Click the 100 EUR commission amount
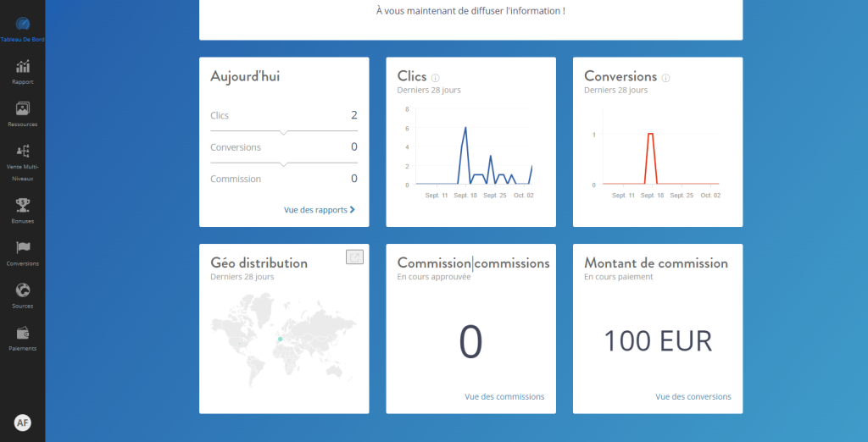Image resolution: width=868 pixels, height=442 pixels. click(x=658, y=341)
